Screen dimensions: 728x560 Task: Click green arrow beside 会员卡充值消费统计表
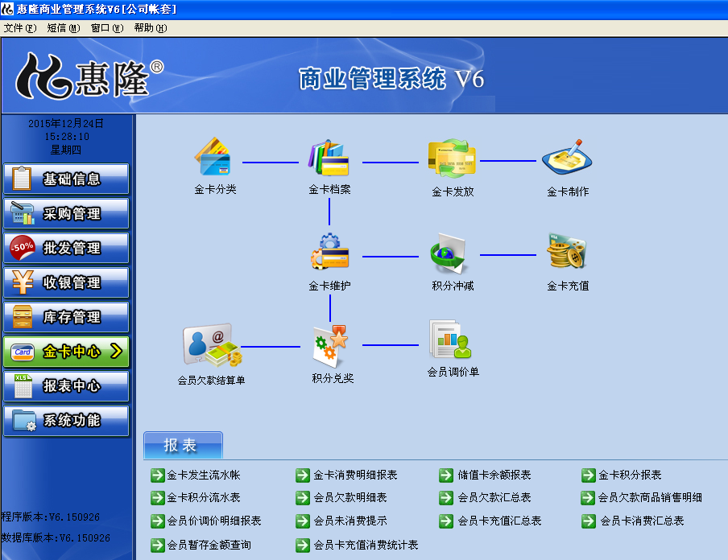(x=303, y=545)
